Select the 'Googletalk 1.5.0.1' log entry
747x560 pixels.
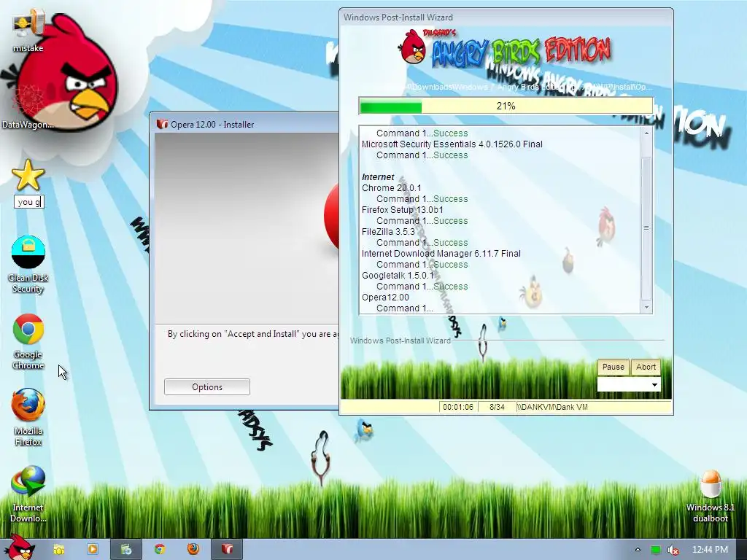point(398,275)
